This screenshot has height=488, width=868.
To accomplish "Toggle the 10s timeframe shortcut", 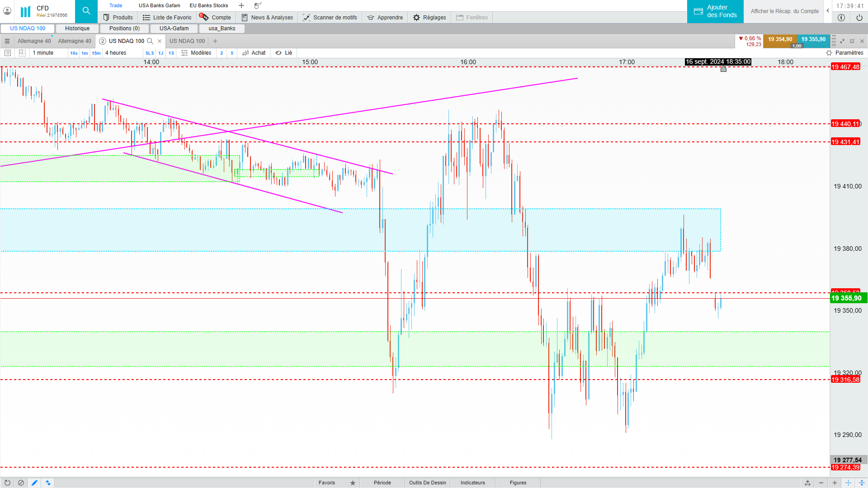I will click(74, 53).
